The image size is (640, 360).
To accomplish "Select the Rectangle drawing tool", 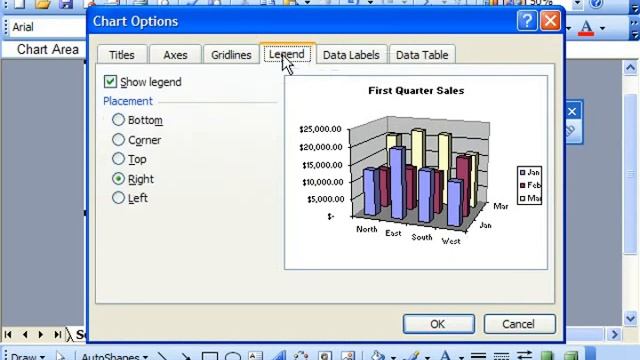I will click(x=209, y=356).
